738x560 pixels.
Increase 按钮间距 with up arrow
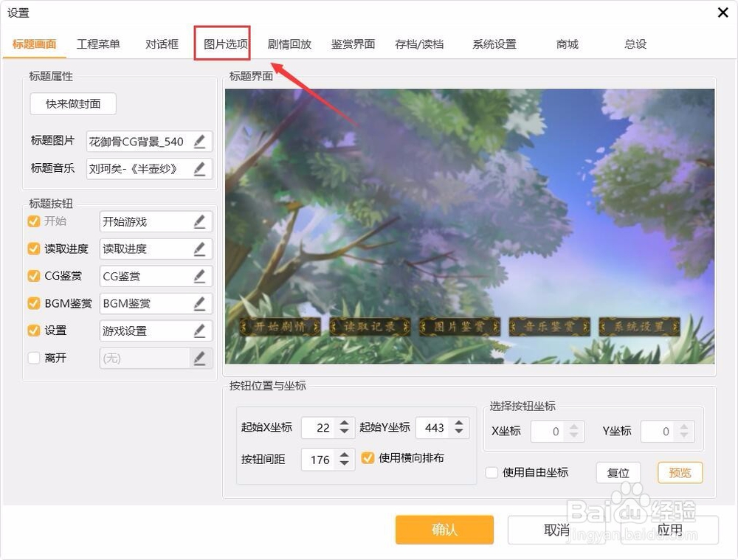(x=345, y=454)
